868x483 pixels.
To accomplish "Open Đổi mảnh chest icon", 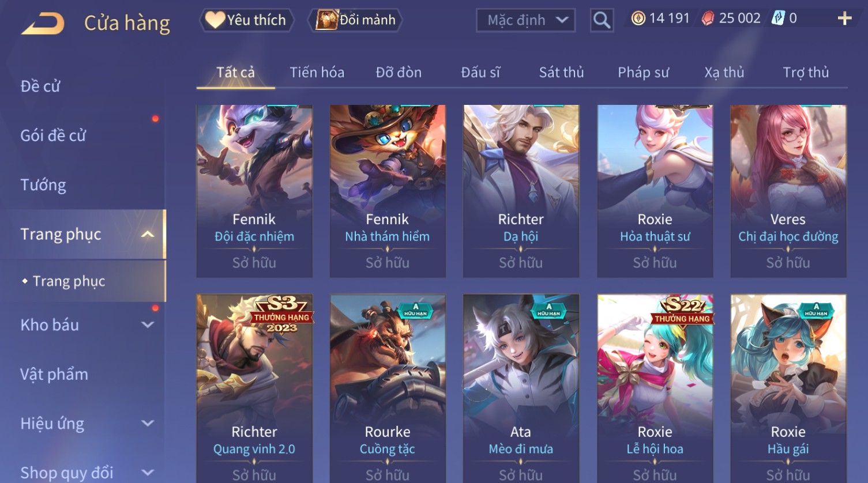I will (355, 20).
